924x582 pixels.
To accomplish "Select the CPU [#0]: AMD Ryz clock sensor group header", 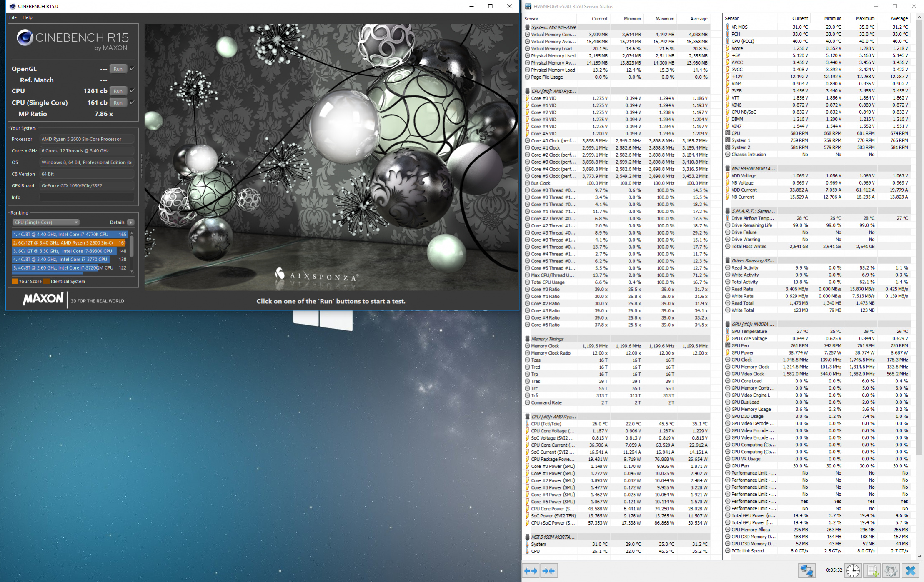I will pos(617,91).
